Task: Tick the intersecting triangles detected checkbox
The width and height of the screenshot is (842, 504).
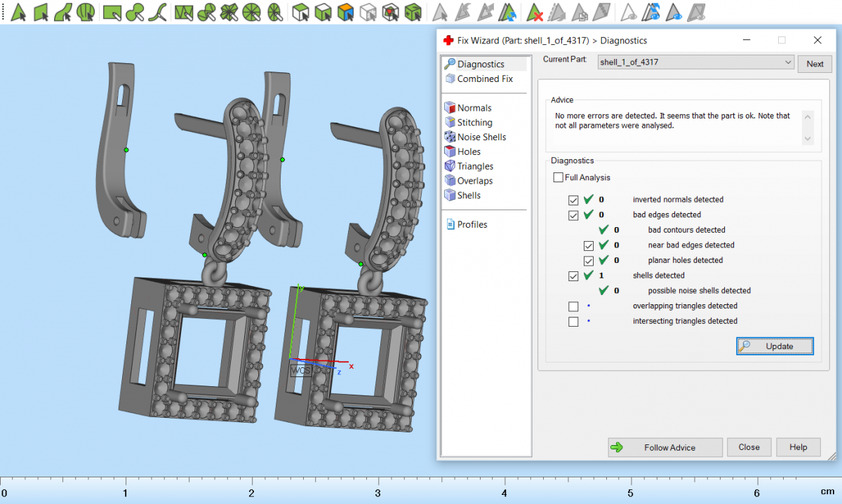Action: pos(574,322)
